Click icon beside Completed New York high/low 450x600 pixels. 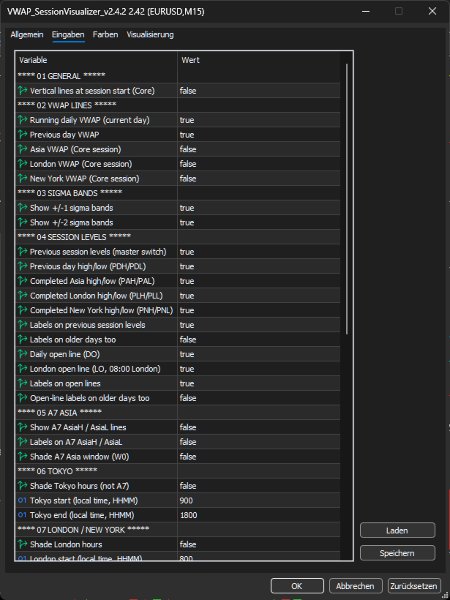(23, 310)
